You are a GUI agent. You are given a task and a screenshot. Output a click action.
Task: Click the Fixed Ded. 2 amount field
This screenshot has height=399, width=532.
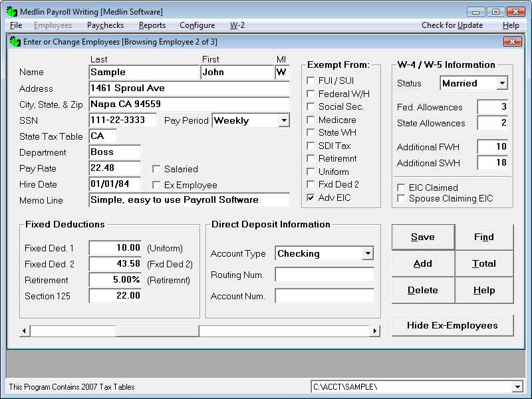(115, 264)
